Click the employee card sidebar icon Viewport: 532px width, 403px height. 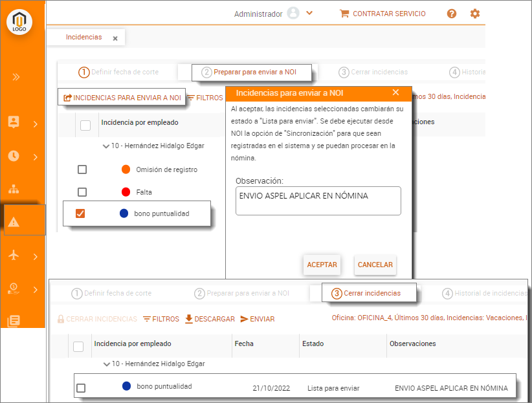[x=14, y=122]
